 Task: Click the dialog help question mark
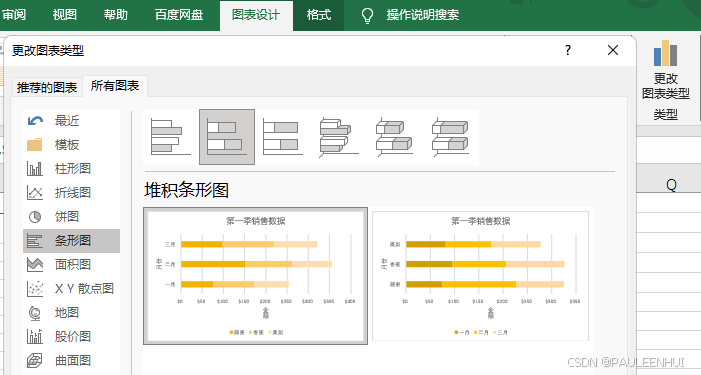568,50
